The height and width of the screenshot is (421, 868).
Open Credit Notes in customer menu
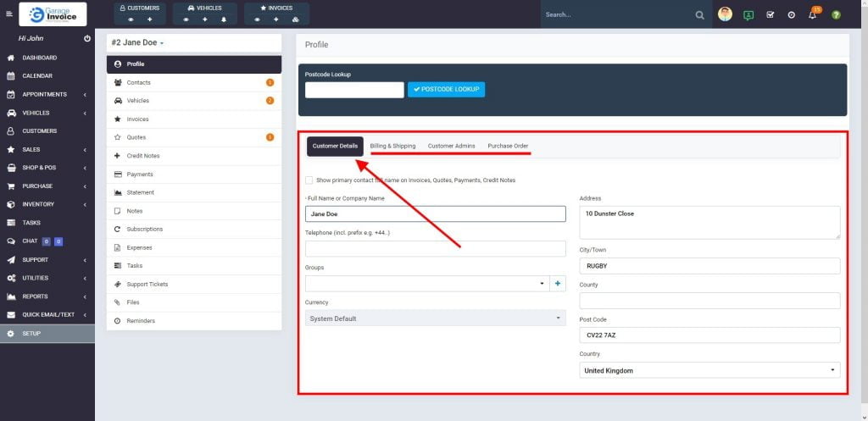click(x=142, y=156)
